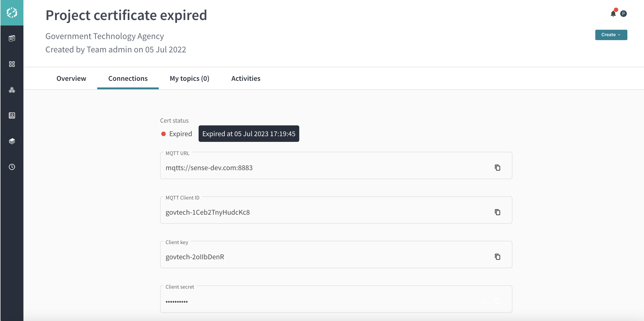
Task: Select the dashboard grid icon in sidebar
Action: coord(12,64)
